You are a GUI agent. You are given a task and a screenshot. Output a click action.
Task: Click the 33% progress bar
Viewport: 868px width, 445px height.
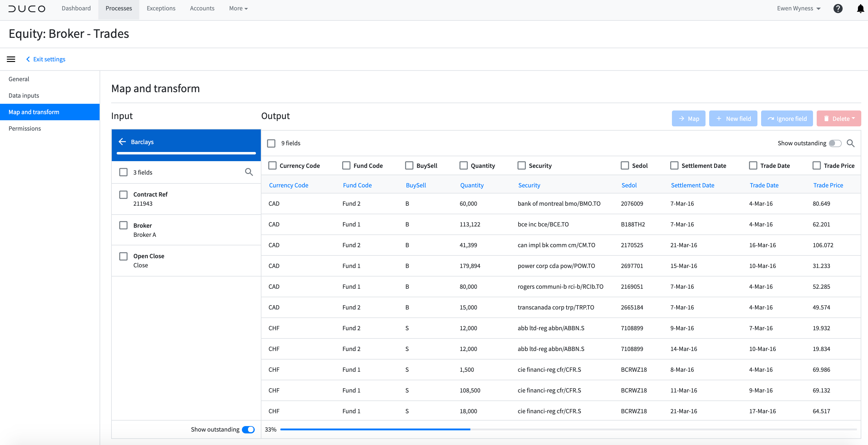pos(376,429)
